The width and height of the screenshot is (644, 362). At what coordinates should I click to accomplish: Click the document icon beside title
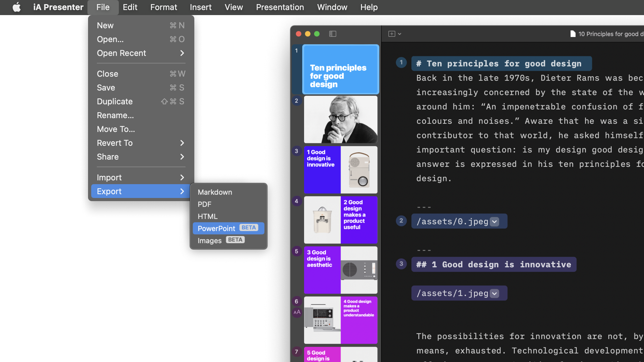click(573, 34)
